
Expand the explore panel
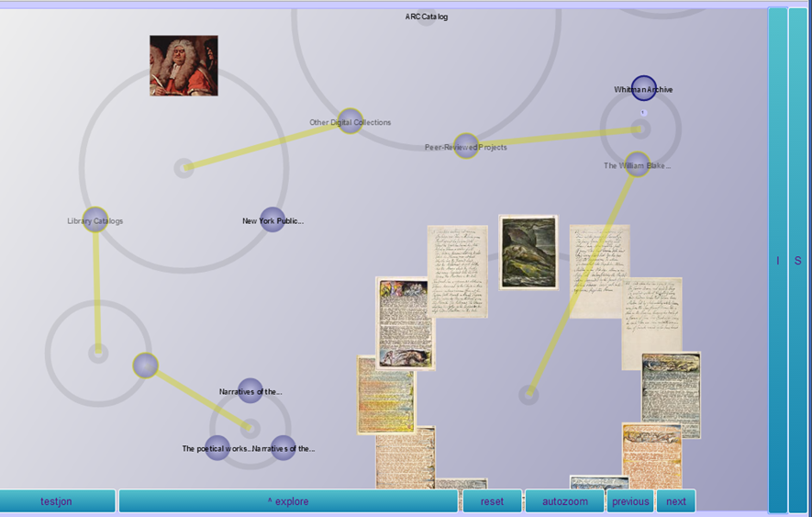pyautogui.click(x=288, y=501)
